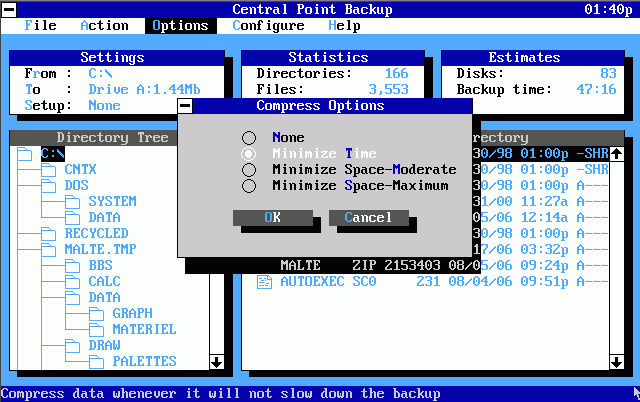Choose the Minimize Time radio option
640x402 pixels.
[249, 153]
